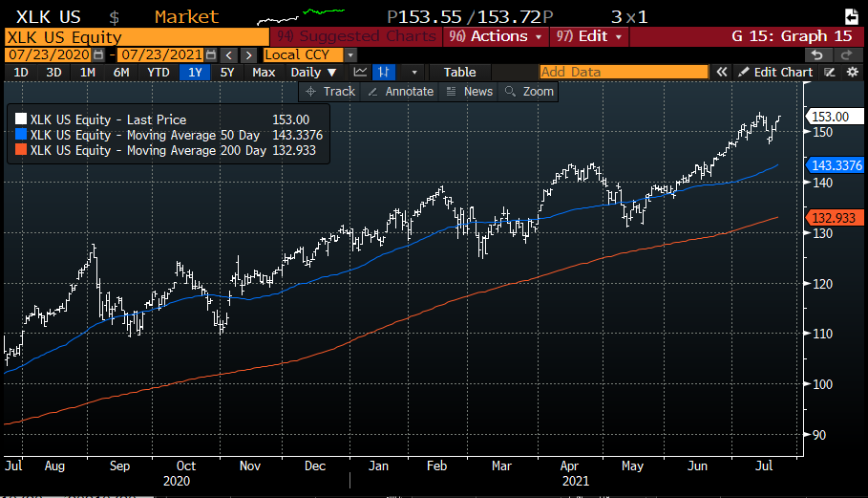Open chart settings gear

coord(853,72)
